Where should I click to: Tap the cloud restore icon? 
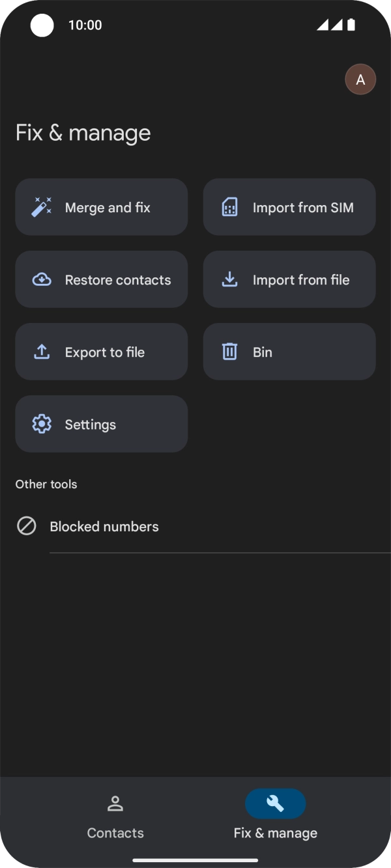coord(42,280)
